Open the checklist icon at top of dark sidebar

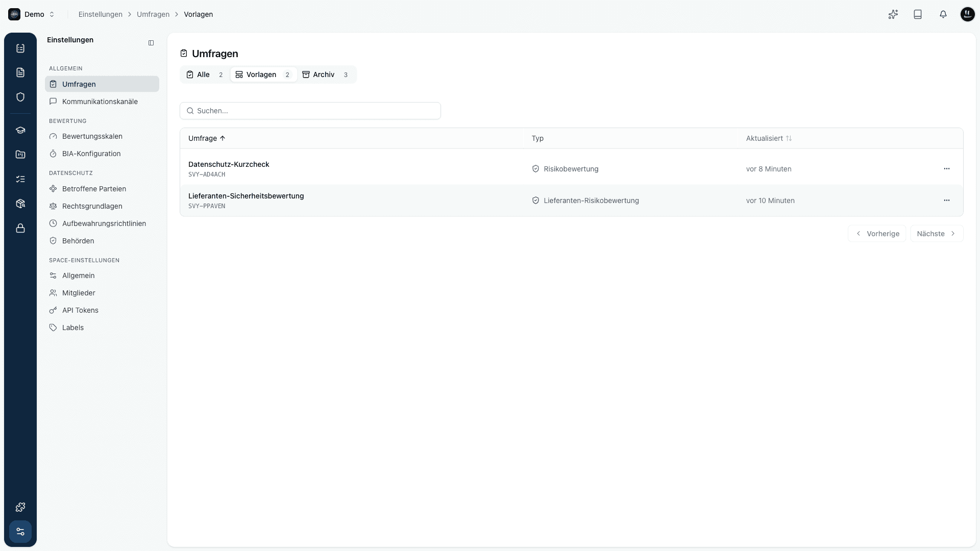(x=20, y=48)
